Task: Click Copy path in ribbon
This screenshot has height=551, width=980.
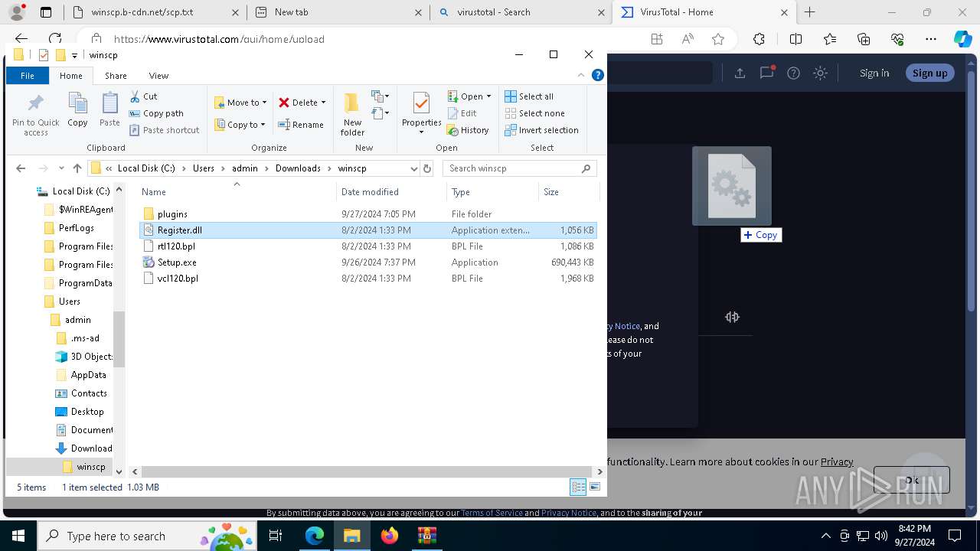Action: click(x=156, y=113)
